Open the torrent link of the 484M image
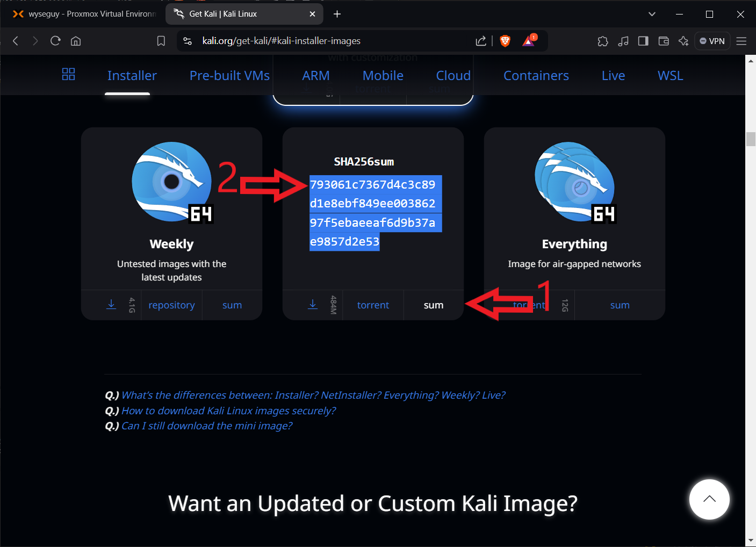 pyautogui.click(x=373, y=305)
